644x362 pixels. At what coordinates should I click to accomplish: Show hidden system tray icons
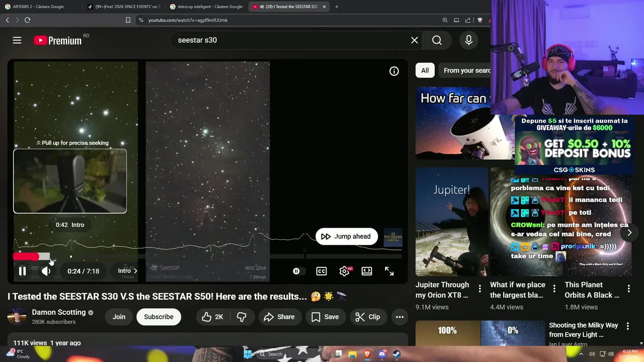[x=581, y=354]
